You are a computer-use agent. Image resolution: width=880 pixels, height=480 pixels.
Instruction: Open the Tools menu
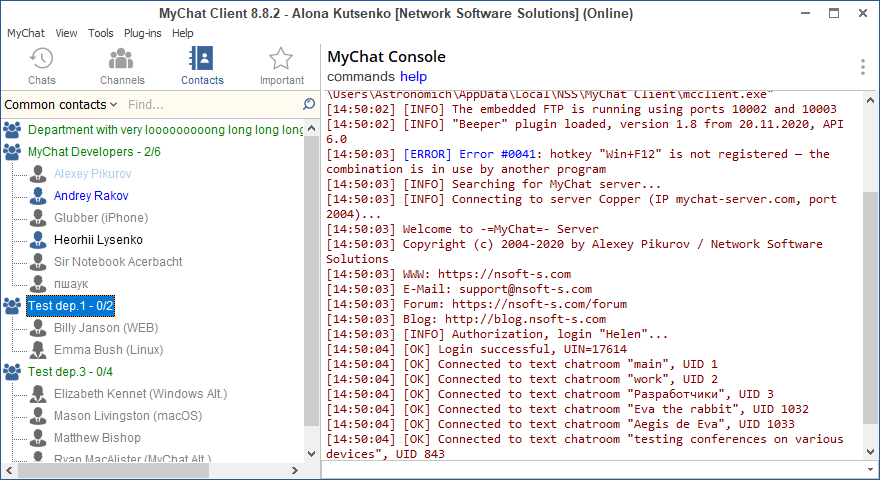click(100, 33)
